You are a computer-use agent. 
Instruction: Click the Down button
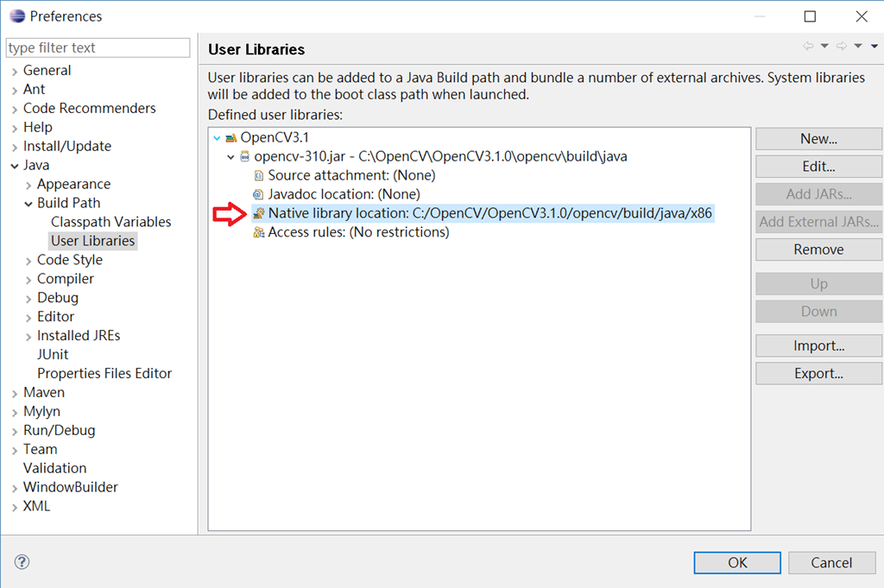click(x=818, y=311)
